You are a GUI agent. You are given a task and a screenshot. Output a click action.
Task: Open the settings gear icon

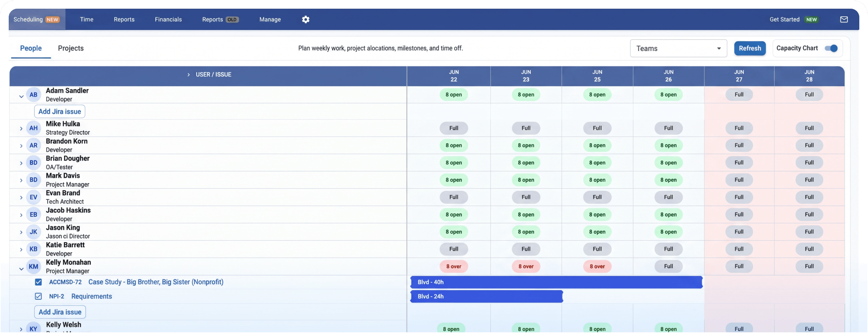click(306, 20)
